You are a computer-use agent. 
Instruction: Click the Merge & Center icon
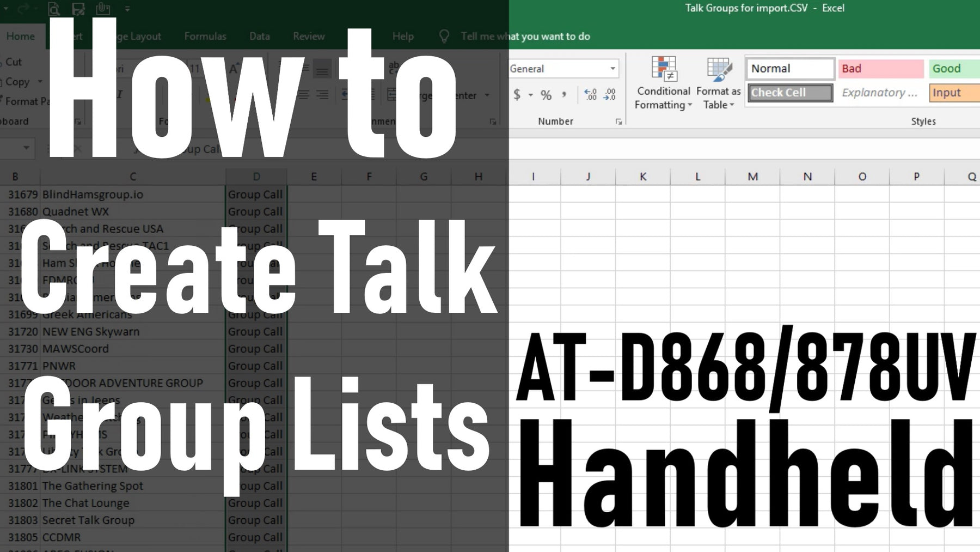[x=391, y=95]
